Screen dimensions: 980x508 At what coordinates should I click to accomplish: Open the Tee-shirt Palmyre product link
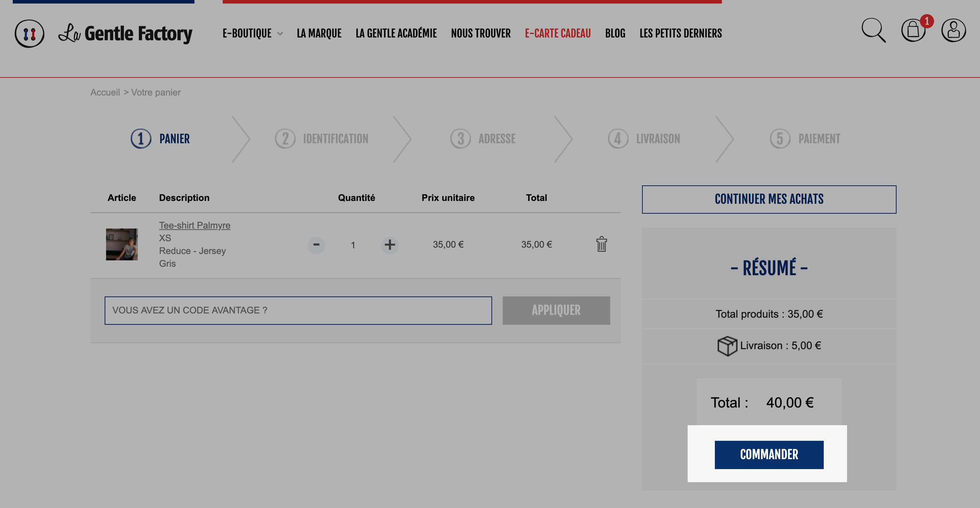tap(194, 225)
